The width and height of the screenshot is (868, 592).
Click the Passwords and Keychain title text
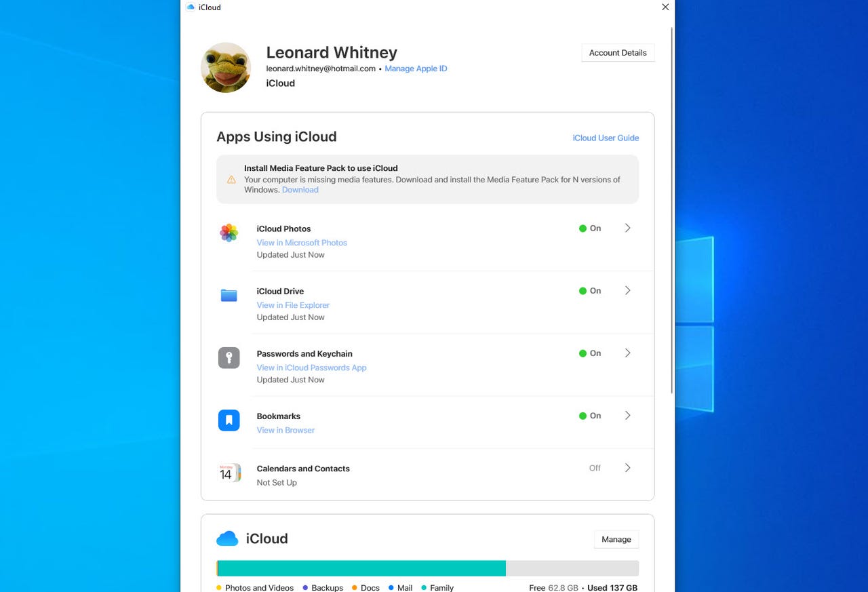[x=304, y=354]
